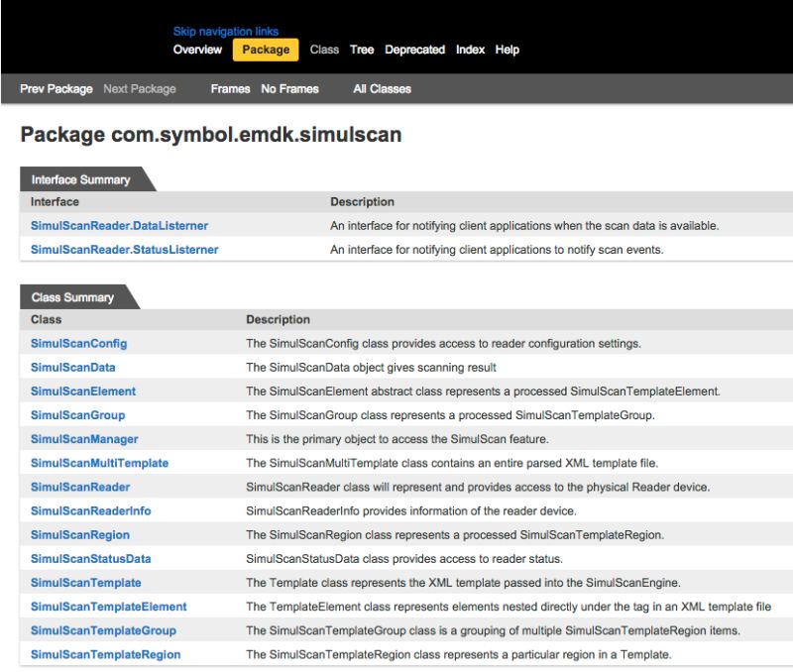This screenshot has width=793, height=672.
Task: Open the Index page
Action: [471, 50]
